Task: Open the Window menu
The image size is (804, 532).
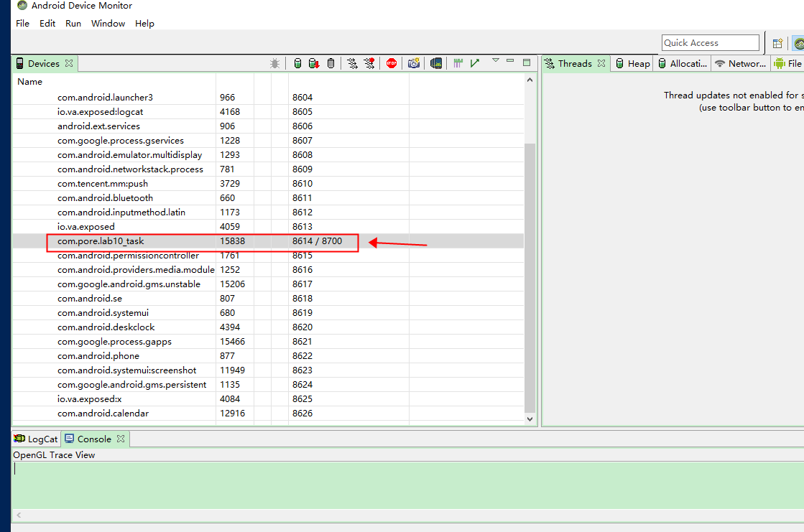Action: pos(108,24)
